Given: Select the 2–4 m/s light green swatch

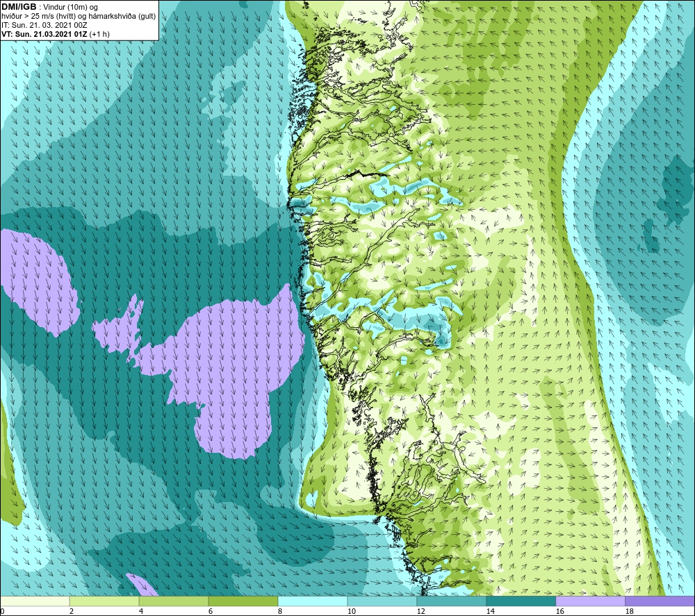Looking at the screenshot, I should pyautogui.click(x=104, y=601).
